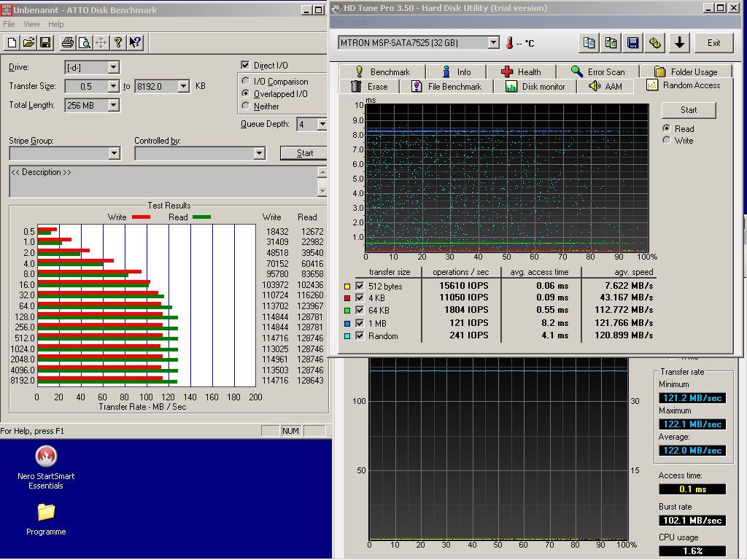747x560 pixels.
Task: Expand the maximum Transfer Size 8192.0 dropdown
Action: (184, 86)
